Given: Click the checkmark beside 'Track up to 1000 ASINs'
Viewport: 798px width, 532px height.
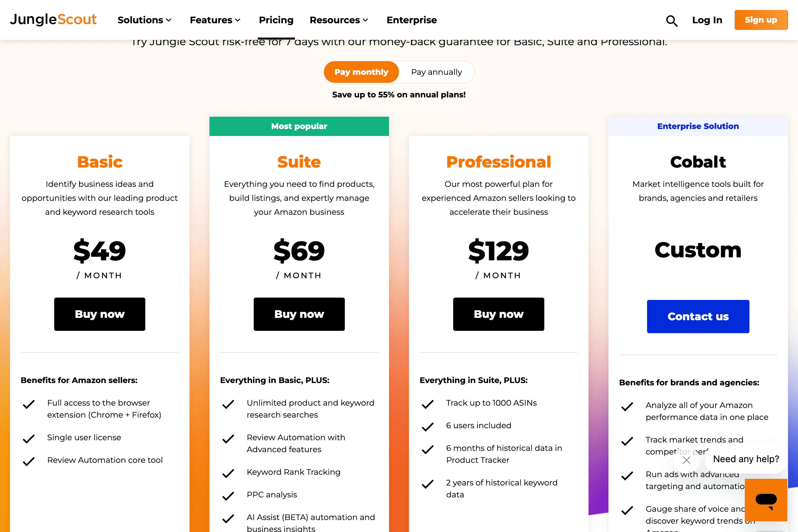Looking at the screenshot, I should tap(427, 404).
